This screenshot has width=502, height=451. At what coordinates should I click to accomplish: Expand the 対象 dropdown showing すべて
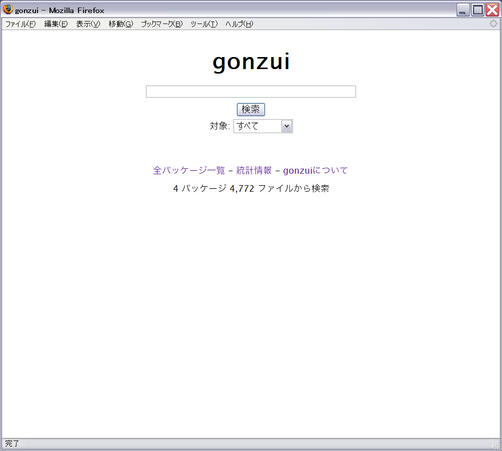263,126
